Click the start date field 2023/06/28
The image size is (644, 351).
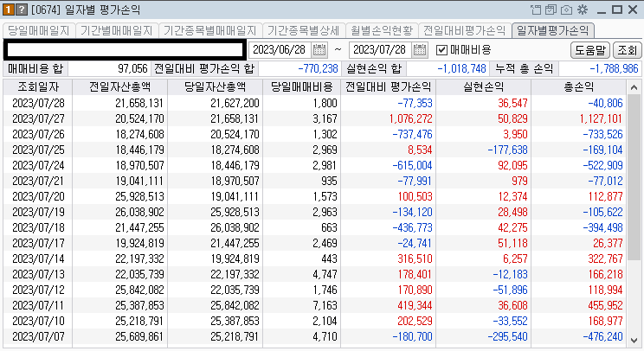coord(280,50)
